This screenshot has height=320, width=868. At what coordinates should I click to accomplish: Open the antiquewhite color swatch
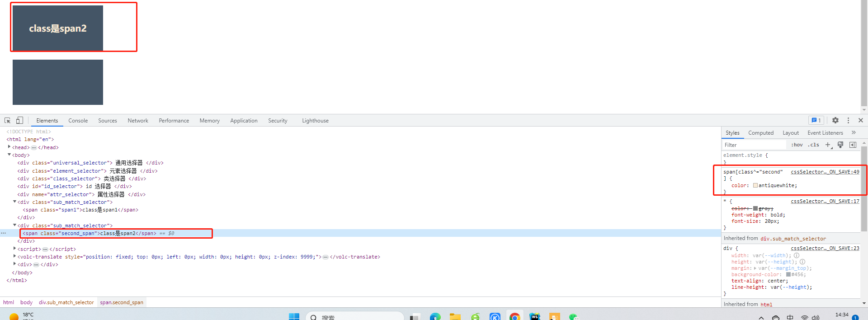[755, 185]
